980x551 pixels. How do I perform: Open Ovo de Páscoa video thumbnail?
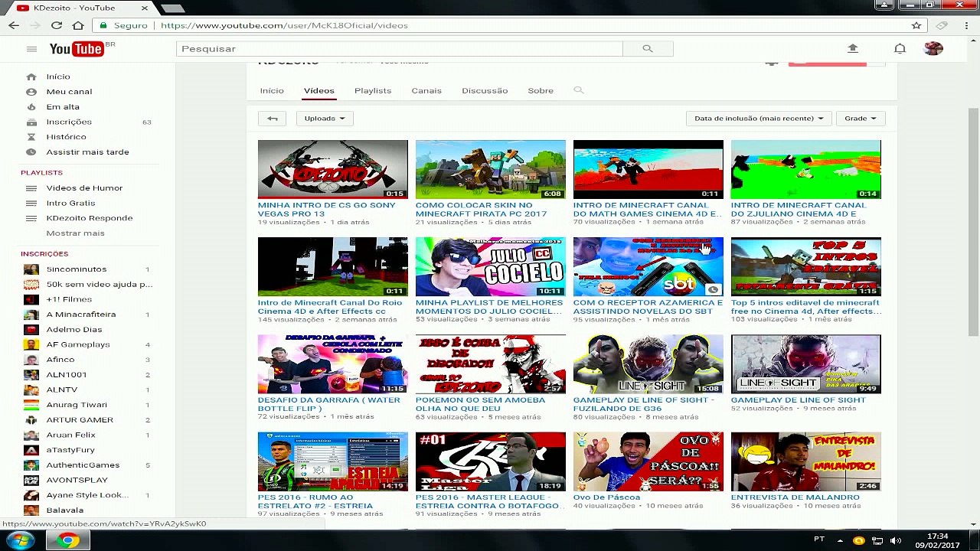[x=648, y=461]
